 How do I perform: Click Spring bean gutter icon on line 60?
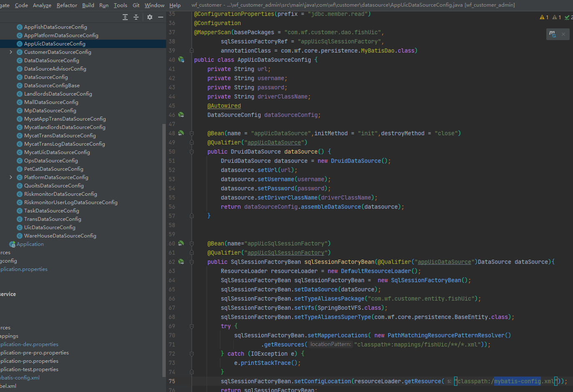(181, 243)
